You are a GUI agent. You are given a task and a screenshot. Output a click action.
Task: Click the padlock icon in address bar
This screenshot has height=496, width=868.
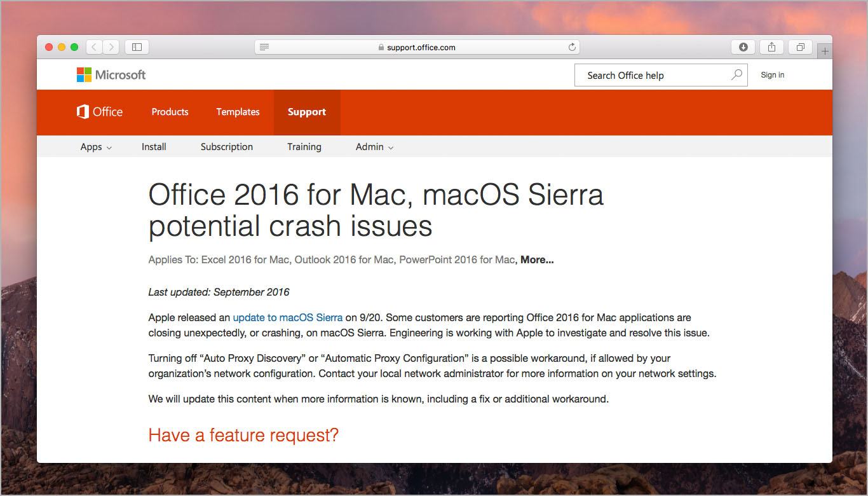(x=381, y=47)
